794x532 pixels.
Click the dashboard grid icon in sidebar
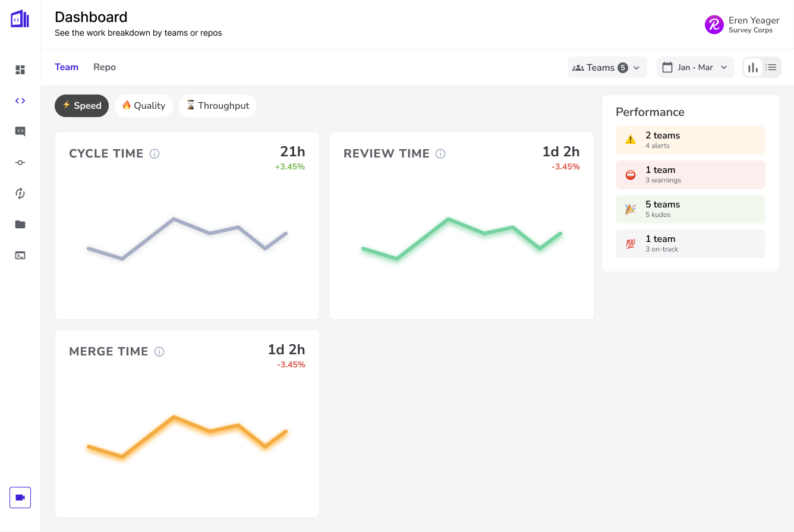click(20, 70)
